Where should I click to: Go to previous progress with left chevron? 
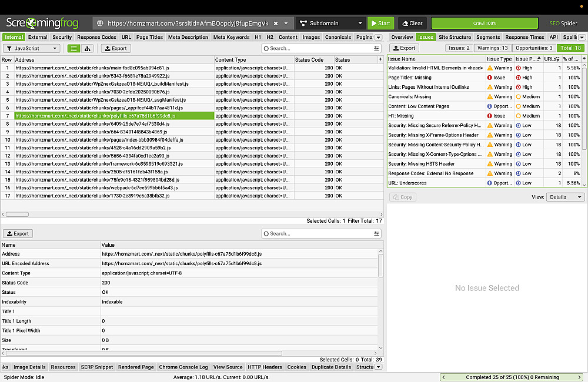pyautogui.click(x=444, y=377)
